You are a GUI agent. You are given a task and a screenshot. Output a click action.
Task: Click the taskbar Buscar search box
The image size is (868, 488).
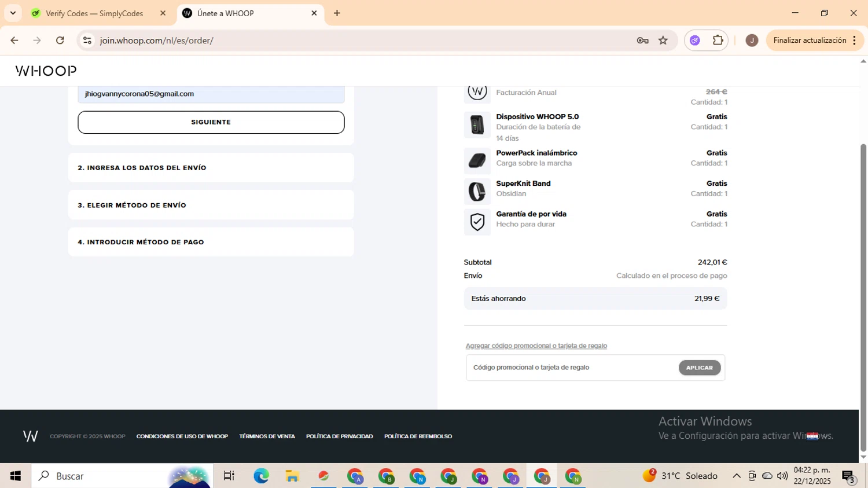pyautogui.click(x=122, y=476)
